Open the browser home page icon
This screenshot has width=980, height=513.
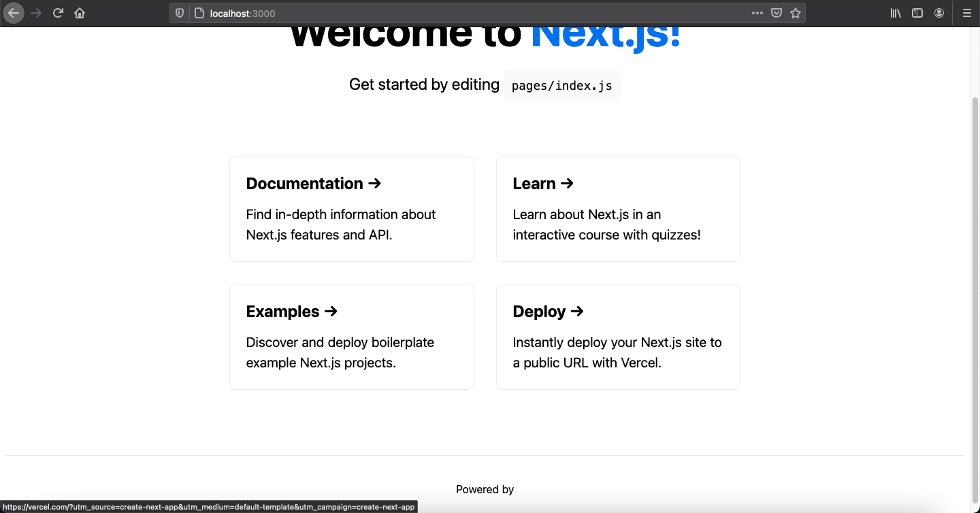point(79,12)
